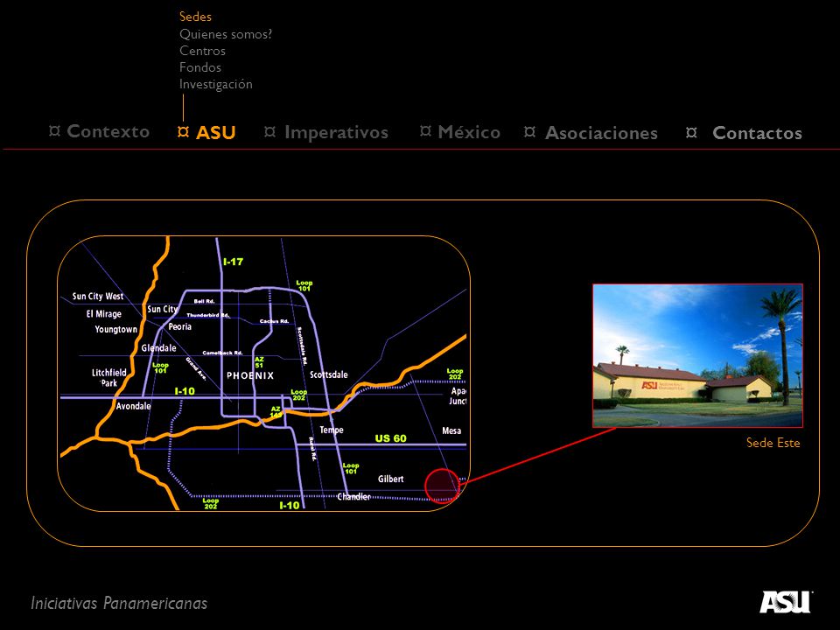
Task: Click the bullet icon beside México
Action: coord(425,130)
